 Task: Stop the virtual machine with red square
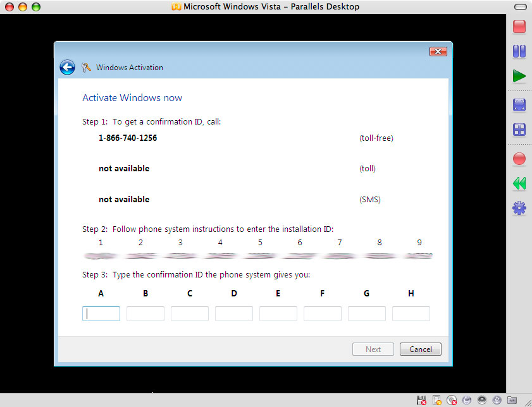[x=519, y=27]
